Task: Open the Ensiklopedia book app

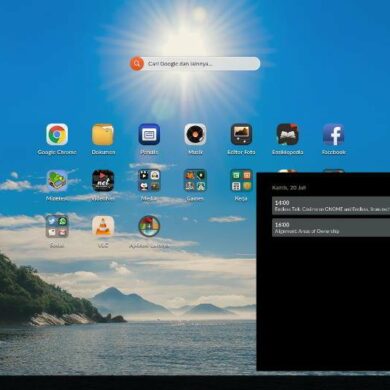Action: 287,134
